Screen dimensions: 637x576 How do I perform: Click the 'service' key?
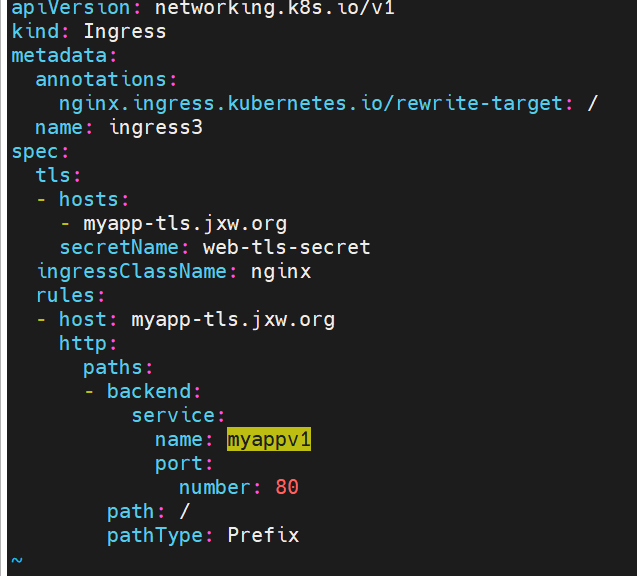click(173, 415)
